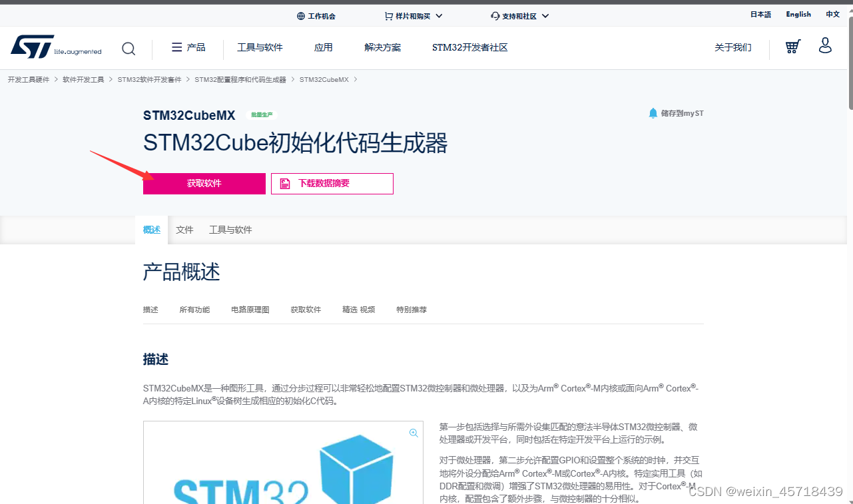Click the magnifier icon on the STM32 product image
853x504 pixels.
tap(414, 432)
